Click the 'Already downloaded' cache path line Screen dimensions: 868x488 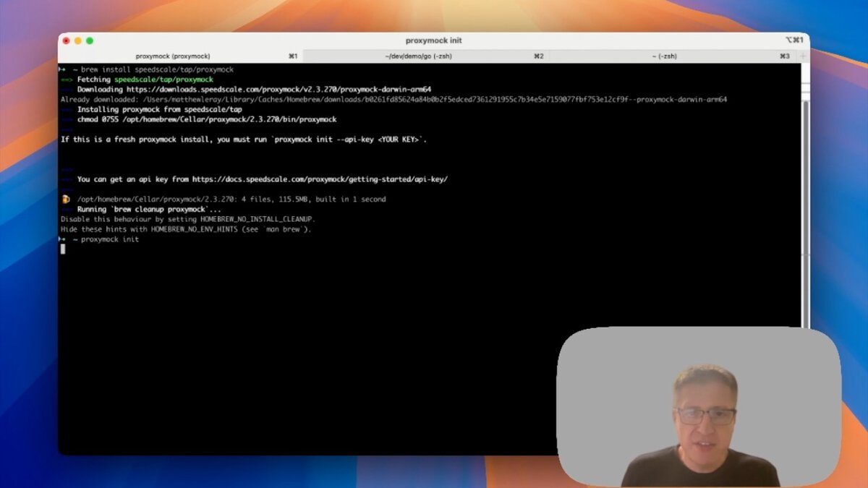click(393, 100)
